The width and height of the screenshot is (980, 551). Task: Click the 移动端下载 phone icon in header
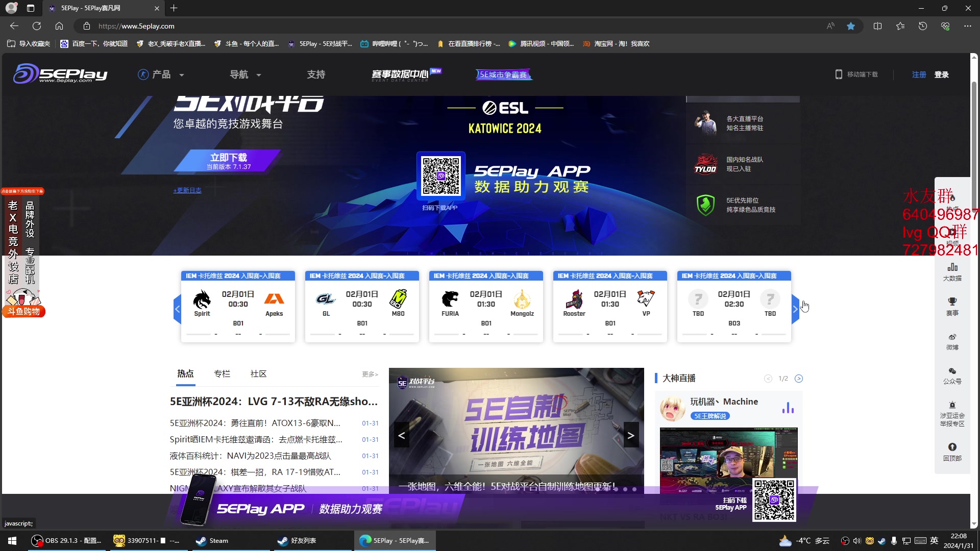pyautogui.click(x=839, y=74)
